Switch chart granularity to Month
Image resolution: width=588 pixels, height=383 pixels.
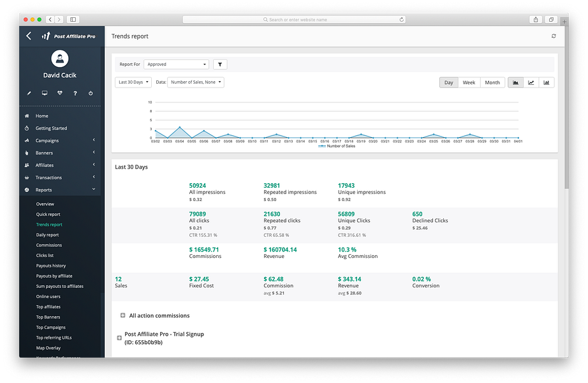click(x=492, y=82)
